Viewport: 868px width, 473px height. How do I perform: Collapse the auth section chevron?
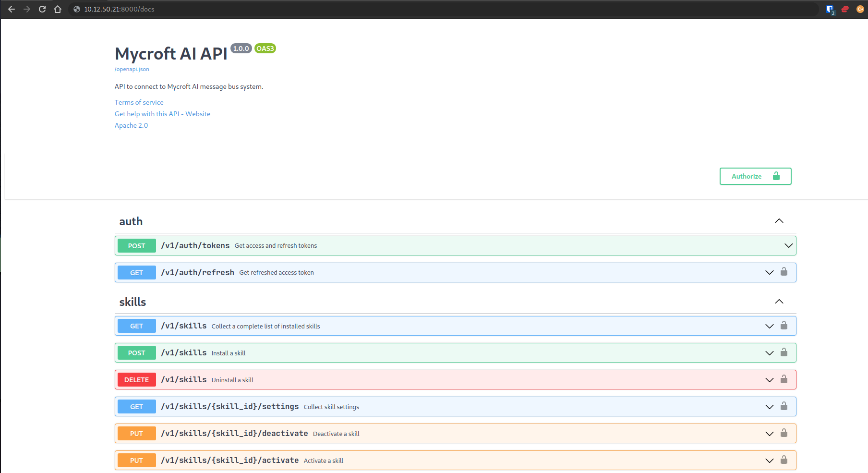pos(779,221)
